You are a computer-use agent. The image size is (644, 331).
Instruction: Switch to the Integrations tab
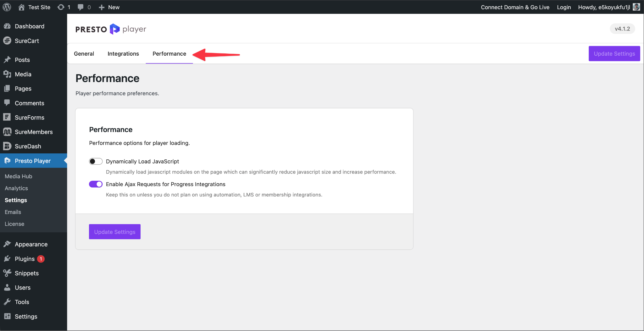(x=123, y=53)
